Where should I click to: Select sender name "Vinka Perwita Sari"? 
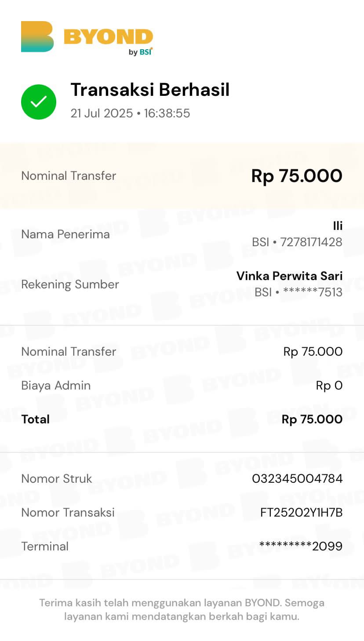pyautogui.click(x=289, y=276)
